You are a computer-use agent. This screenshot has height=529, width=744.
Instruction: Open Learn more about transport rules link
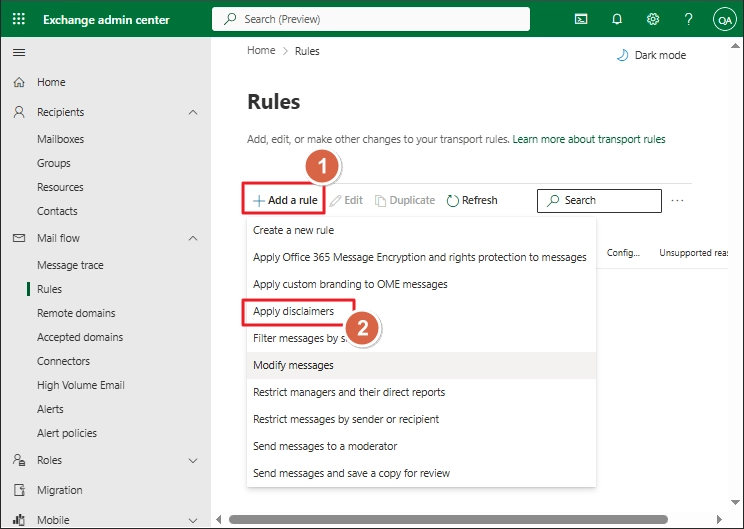click(x=589, y=139)
